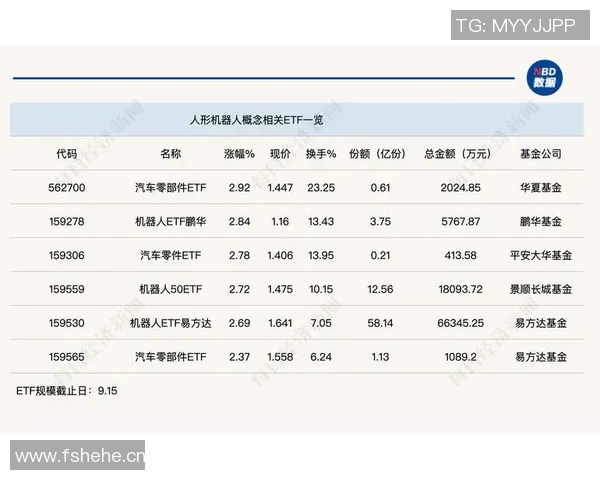Click the name 汽车零件ETF
600x480 pixels.
[170, 255]
